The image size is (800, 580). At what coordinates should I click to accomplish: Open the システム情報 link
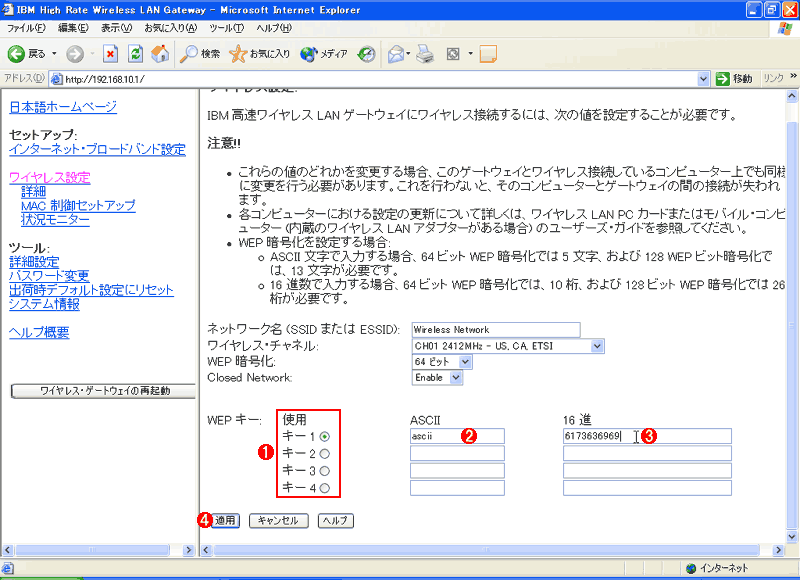point(44,305)
